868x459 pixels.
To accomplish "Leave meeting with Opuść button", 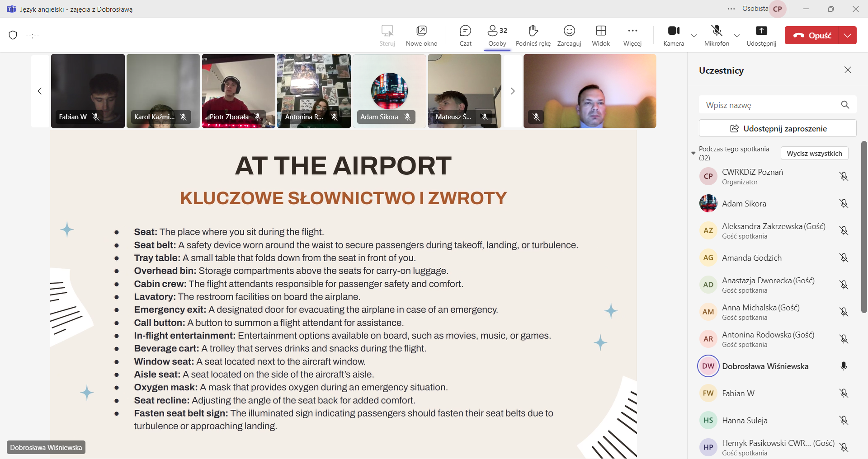I will 812,35.
